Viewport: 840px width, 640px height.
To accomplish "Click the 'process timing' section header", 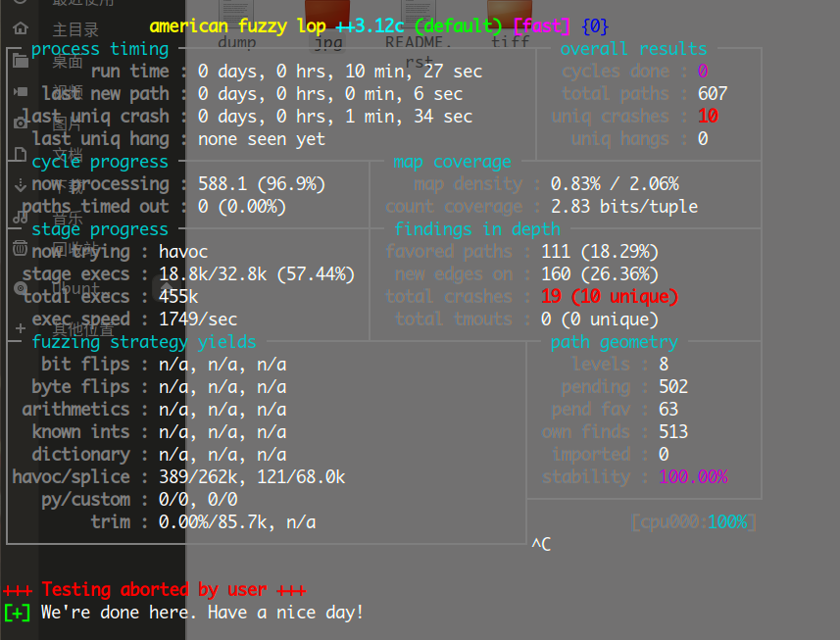I will click(100, 49).
